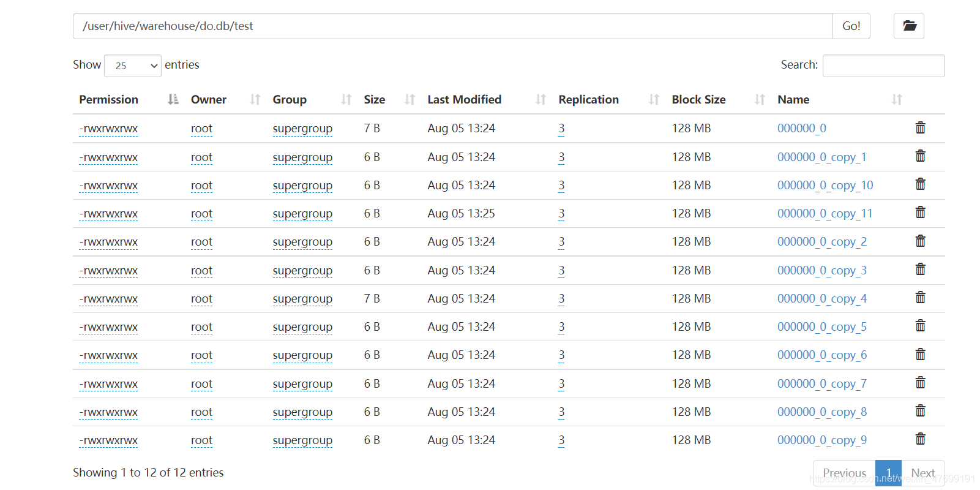
Task: Click trash icon for 000000_0_copy_2
Action: pos(920,241)
